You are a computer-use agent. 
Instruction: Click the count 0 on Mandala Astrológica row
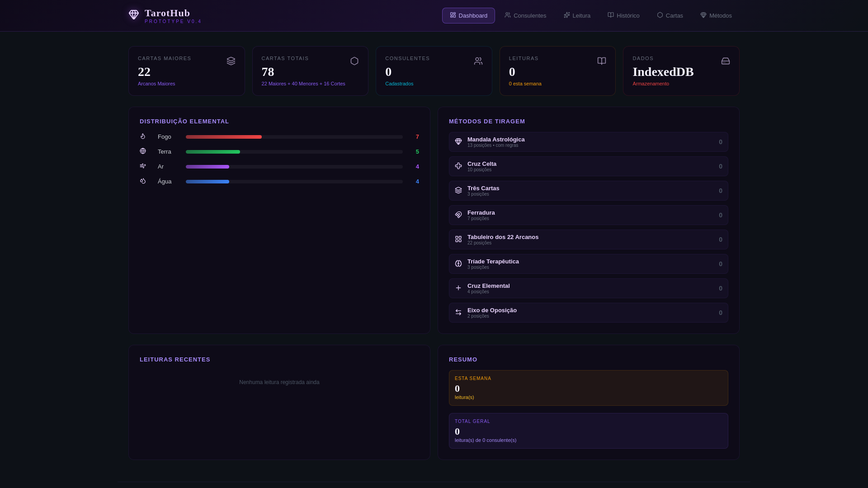click(x=721, y=142)
